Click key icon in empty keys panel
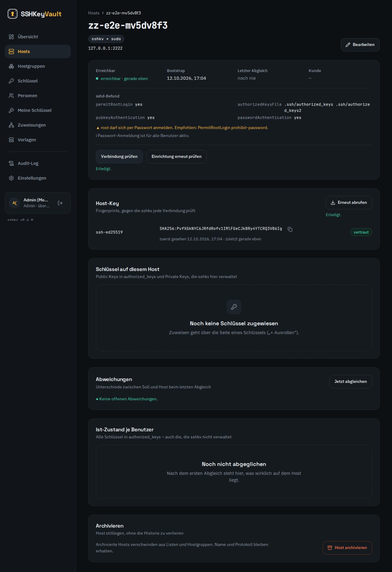This screenshot has height=572, width=392. 234,307
